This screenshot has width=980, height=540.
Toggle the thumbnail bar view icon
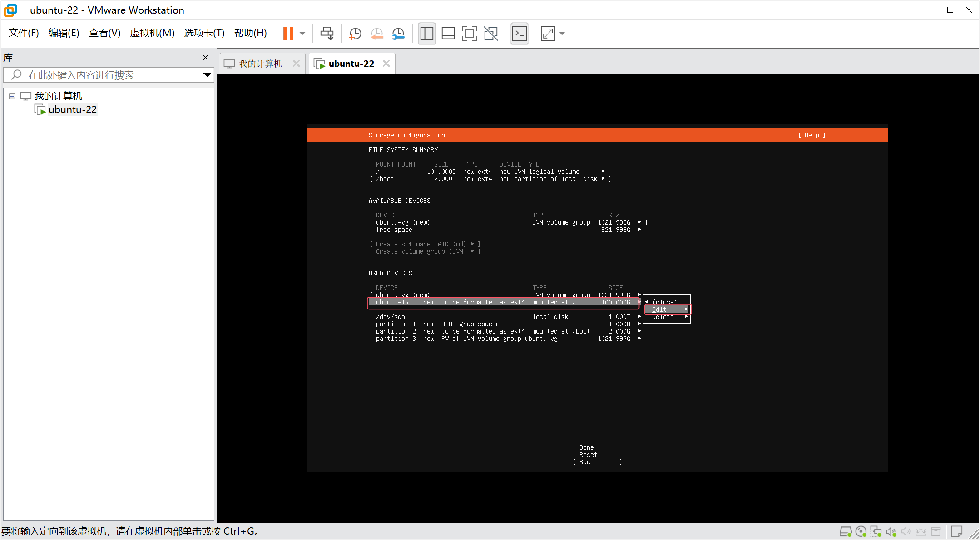pos(448,34)
